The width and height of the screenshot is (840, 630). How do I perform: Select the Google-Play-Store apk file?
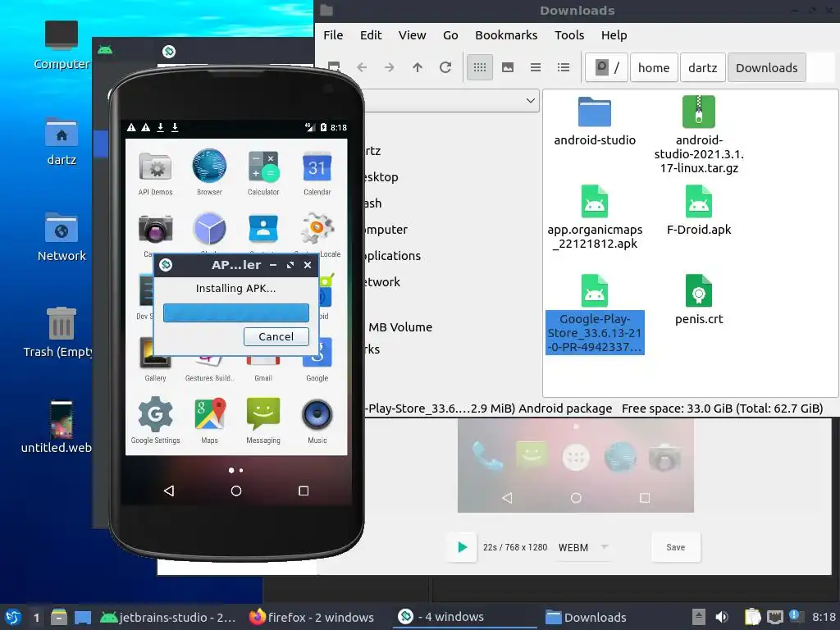click(595, 314)
